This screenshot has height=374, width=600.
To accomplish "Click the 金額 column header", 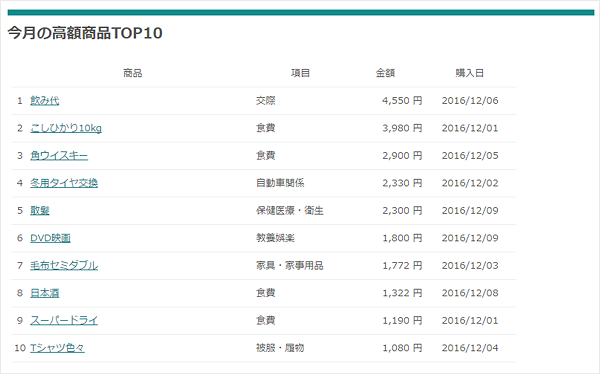I will (x=385, y=73).
